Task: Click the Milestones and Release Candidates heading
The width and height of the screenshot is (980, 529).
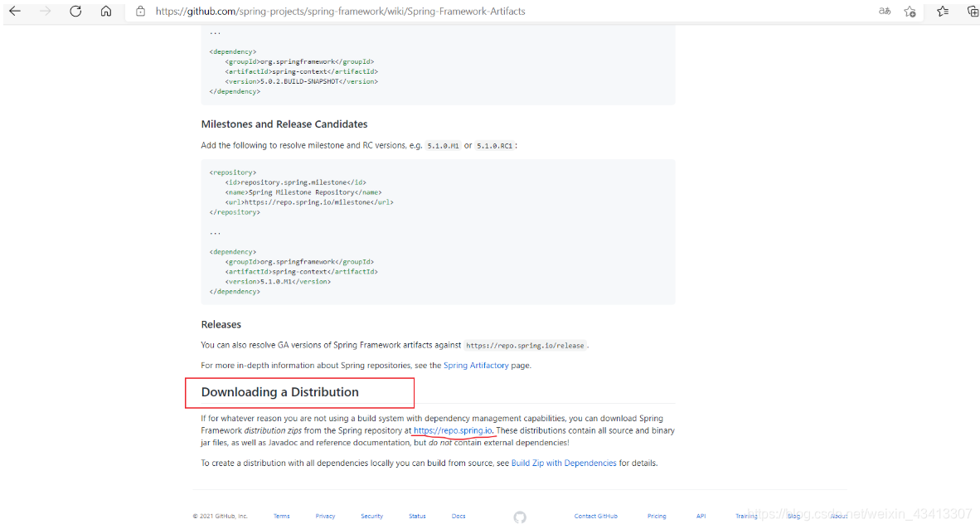Action: 284,124
